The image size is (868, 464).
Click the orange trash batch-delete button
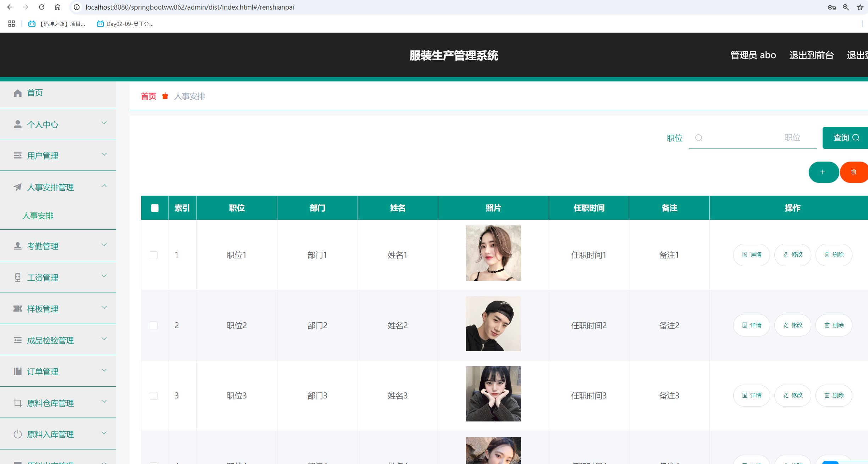(x=854, y=172)
